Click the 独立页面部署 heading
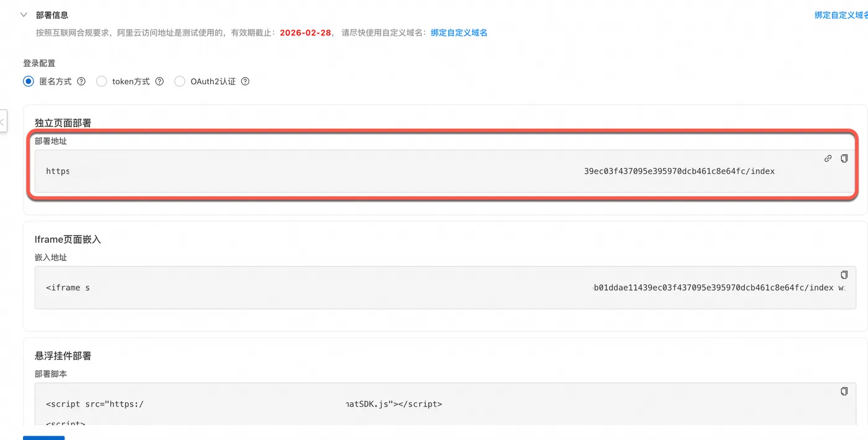This screenshot has width=868, height=440. point(63,123)
